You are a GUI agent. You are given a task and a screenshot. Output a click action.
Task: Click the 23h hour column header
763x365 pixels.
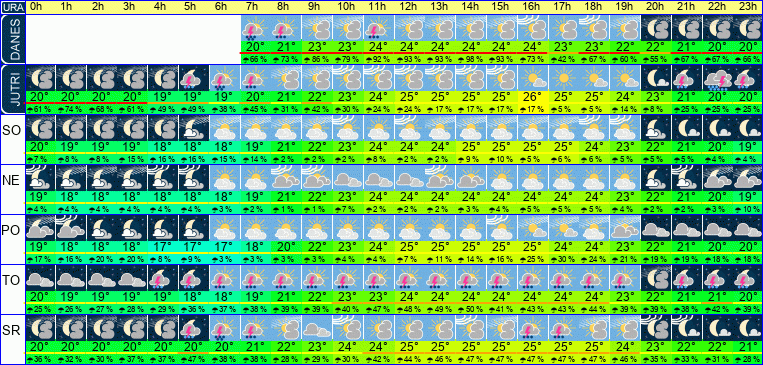tap(747, 7)
